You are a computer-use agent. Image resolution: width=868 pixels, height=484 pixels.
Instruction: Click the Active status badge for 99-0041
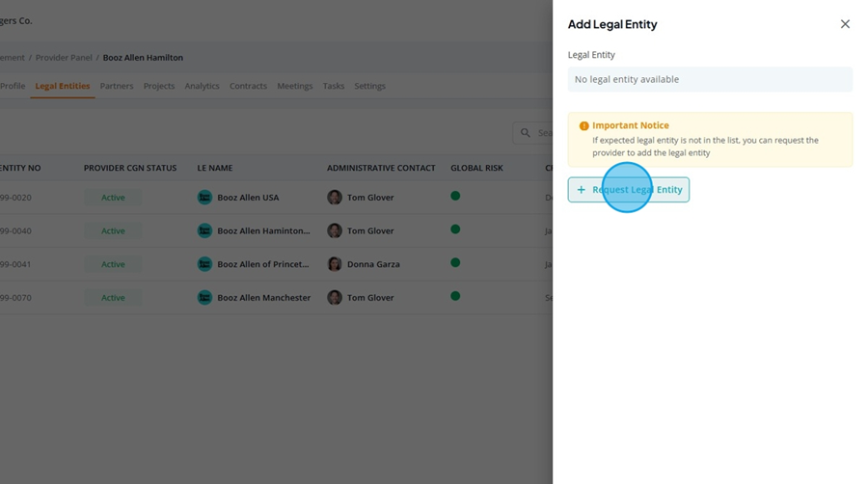(x=113, y=264)
